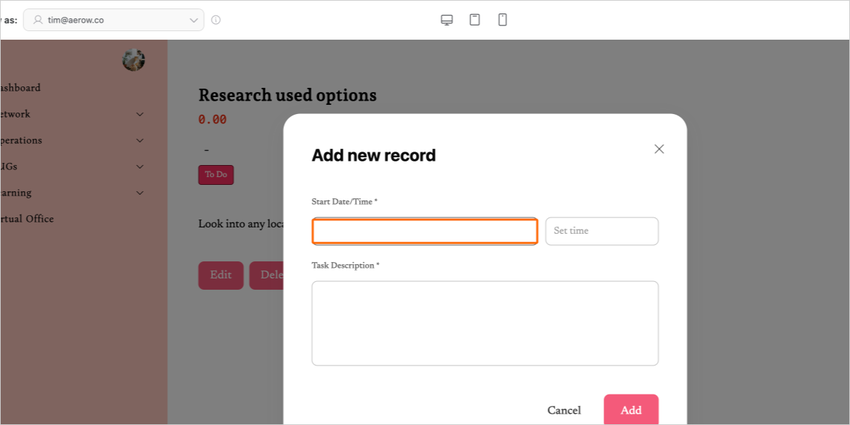This screenshot has height=425, width=850.
Task: Click the info icon beside user selector
Action: (x=216, y=20)
